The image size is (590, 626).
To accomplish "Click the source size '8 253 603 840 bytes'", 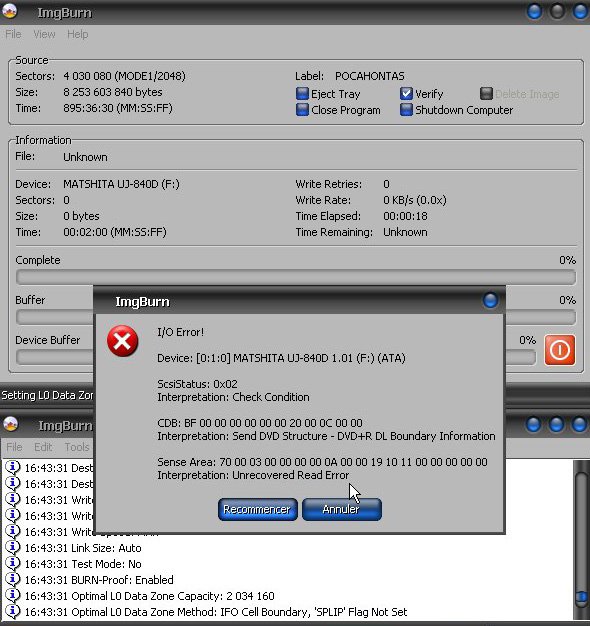I will 113,92.
